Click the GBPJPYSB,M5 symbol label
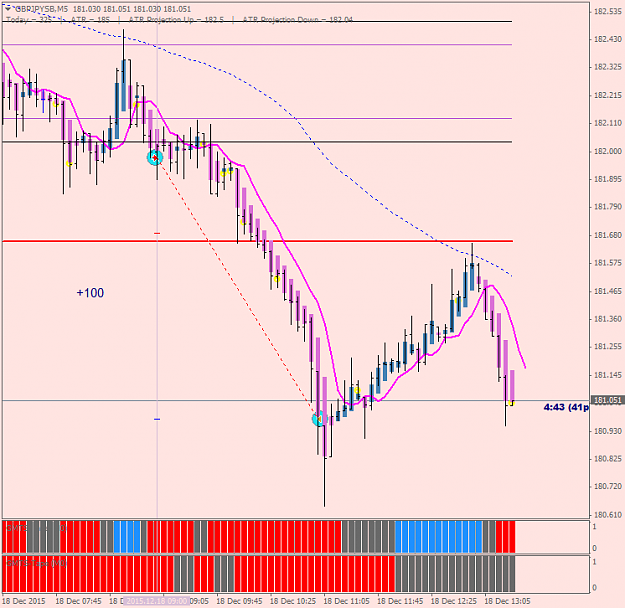This screenshot has height=608, width=625. coord(41,9)
